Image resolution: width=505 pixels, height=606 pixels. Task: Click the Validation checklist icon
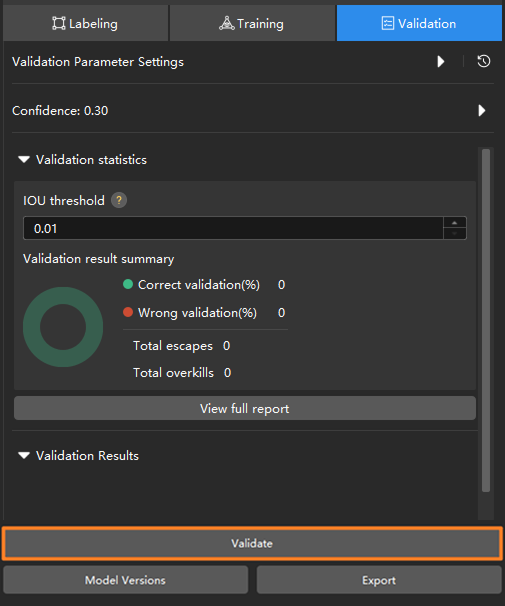pos(388,23)
